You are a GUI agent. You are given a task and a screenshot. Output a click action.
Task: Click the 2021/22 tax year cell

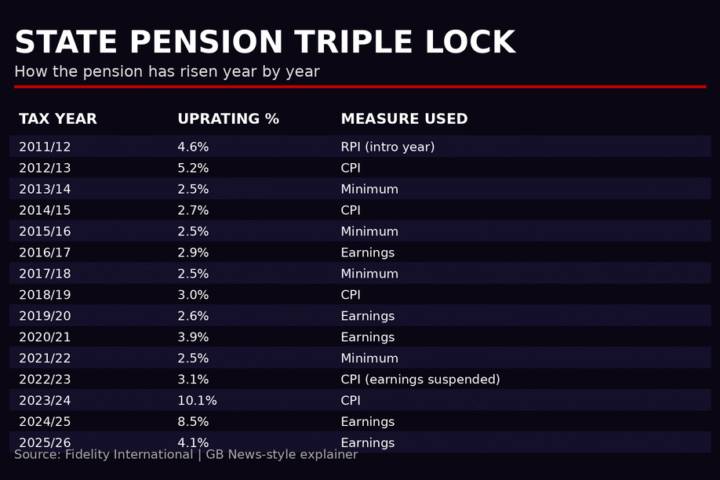pyautogui.click(x=45, y=358)
